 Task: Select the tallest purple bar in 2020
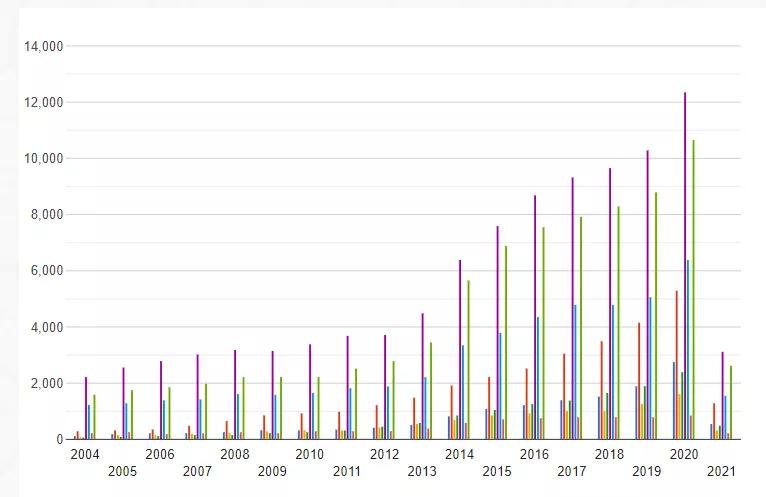point(685,266)
